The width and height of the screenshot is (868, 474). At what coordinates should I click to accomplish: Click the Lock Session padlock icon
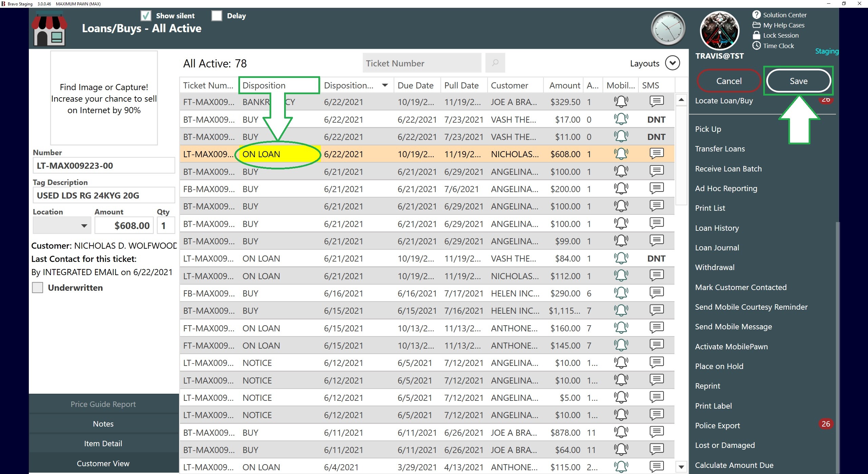pyautogui.click(x=756, y=35)
